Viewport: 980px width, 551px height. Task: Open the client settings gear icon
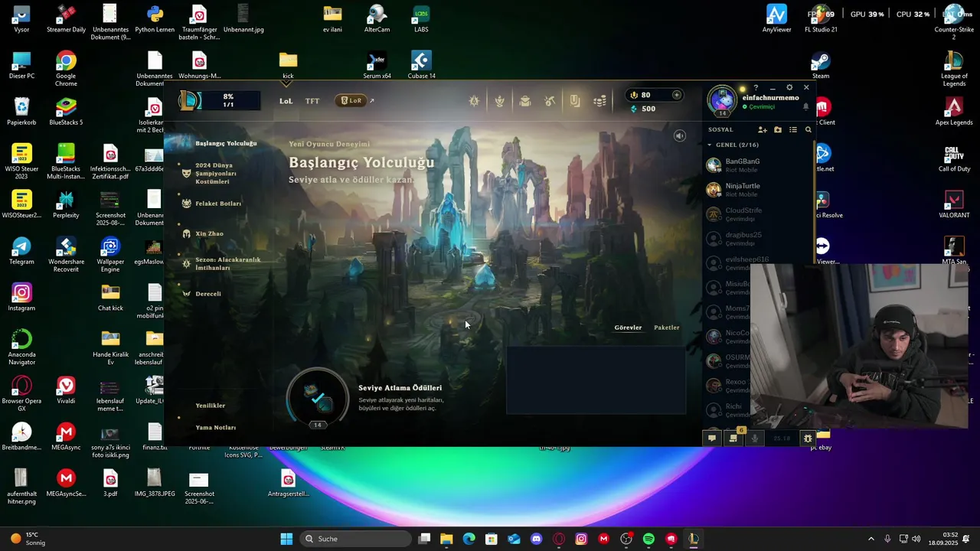tap(789, 88)
